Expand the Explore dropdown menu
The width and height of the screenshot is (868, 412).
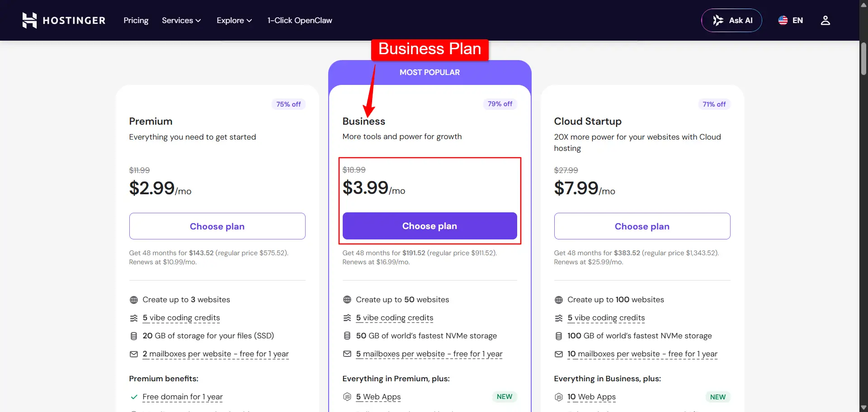(x=234, y=20)
